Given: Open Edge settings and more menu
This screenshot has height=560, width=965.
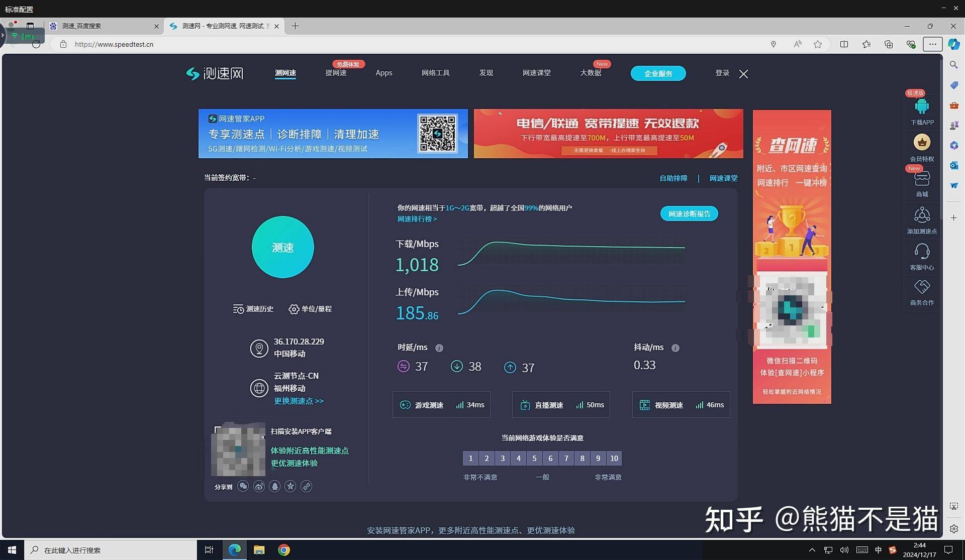Looking at the screenshot, I should [x=932, y=44].
